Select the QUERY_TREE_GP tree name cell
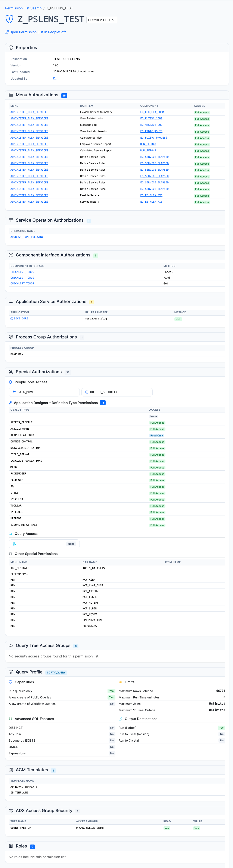 (21, 828)
